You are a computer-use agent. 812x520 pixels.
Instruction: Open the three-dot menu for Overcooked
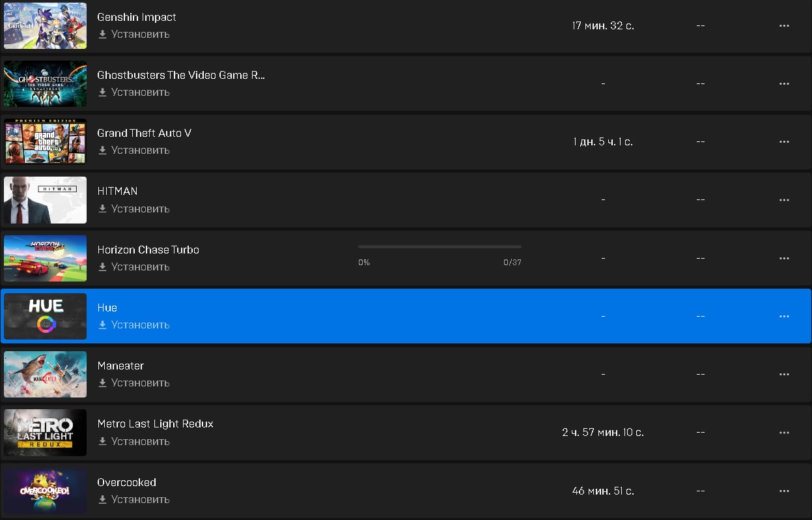tap(784, 491)
